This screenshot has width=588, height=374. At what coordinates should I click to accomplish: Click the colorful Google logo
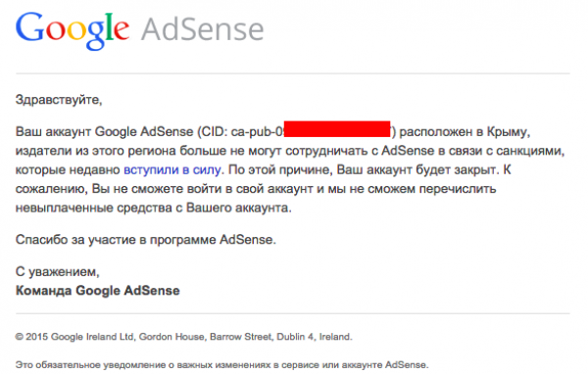73,30
